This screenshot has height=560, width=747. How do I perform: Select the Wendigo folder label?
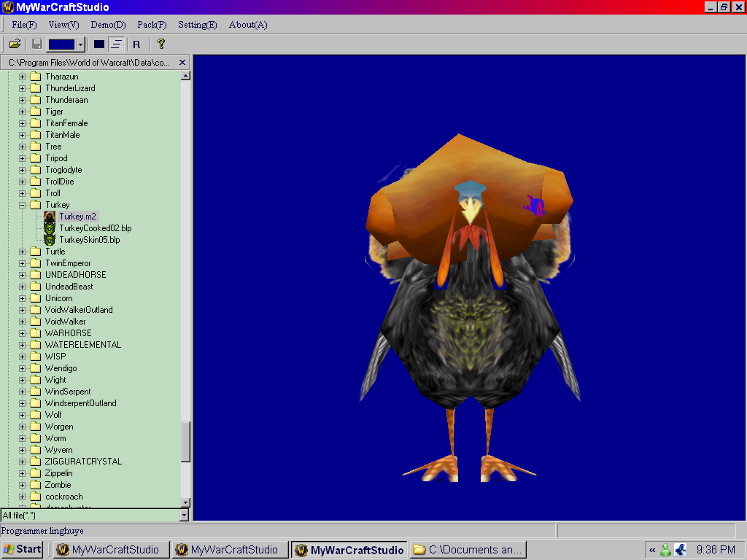point(61,368)
